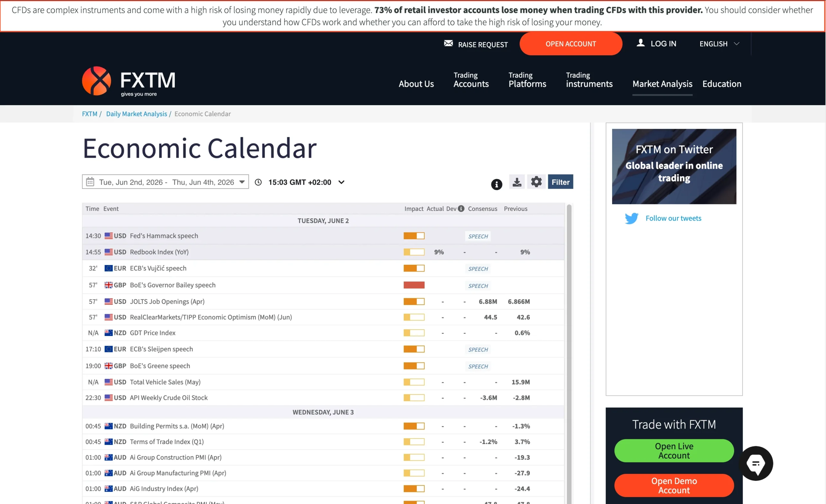
Task: Select the Fed's Hammack speech event
Action: [x=323, y=236]
